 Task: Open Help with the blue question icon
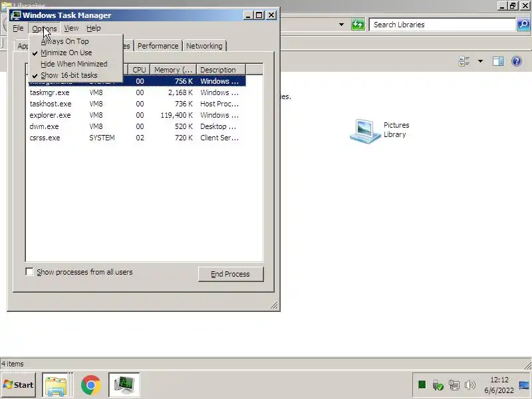[517, 61]
